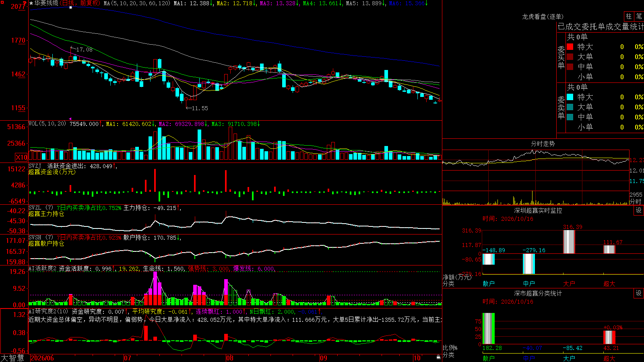This screenshot has width=644, height=362.
Task: Click the 08 month marker on timeline
Action: (x=229, y=358)
